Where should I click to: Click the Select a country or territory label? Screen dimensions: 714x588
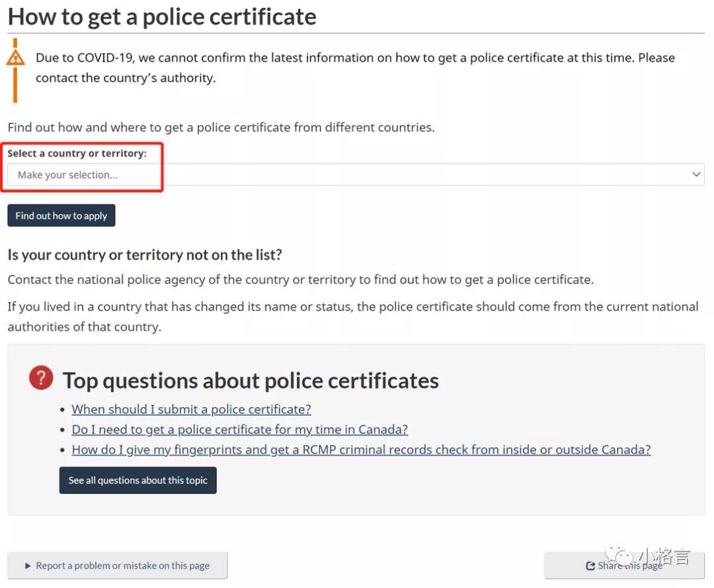coord(77,153)
